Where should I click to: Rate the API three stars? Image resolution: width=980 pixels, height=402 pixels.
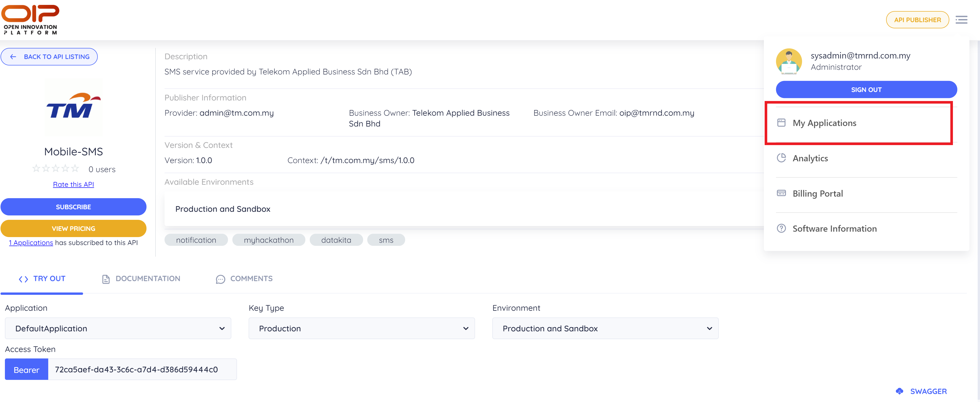coord(55,168)
